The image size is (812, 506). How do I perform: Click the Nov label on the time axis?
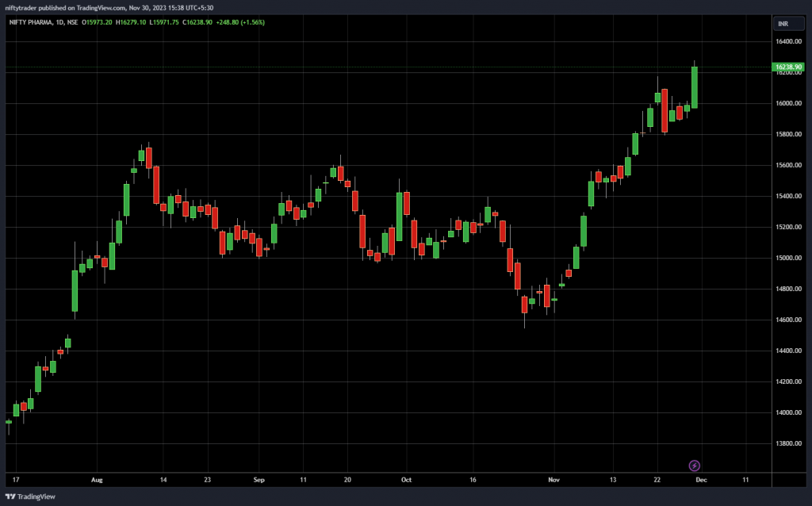[x=554, y=480]
